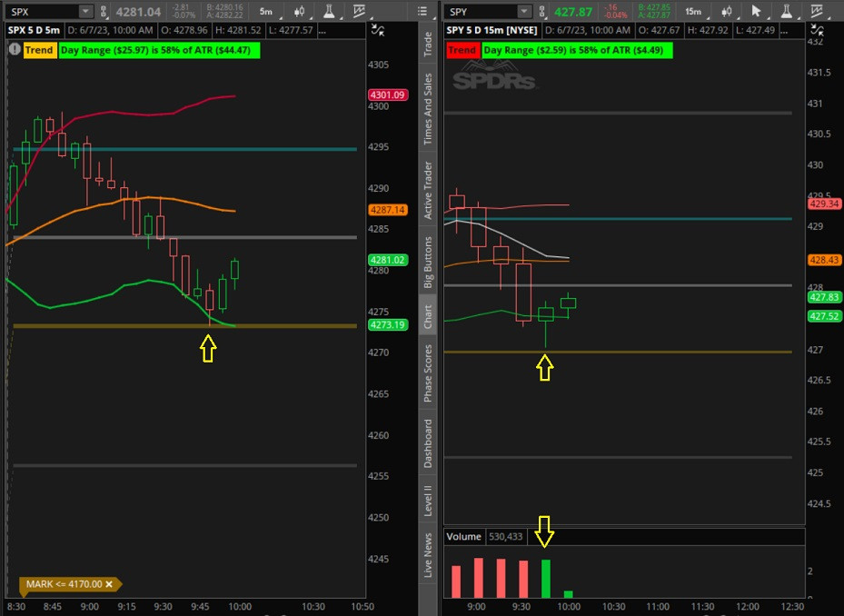Click the 4301.09 red price bubble
Viewport: 844px width, 616px height.
[x=388, y=94]
